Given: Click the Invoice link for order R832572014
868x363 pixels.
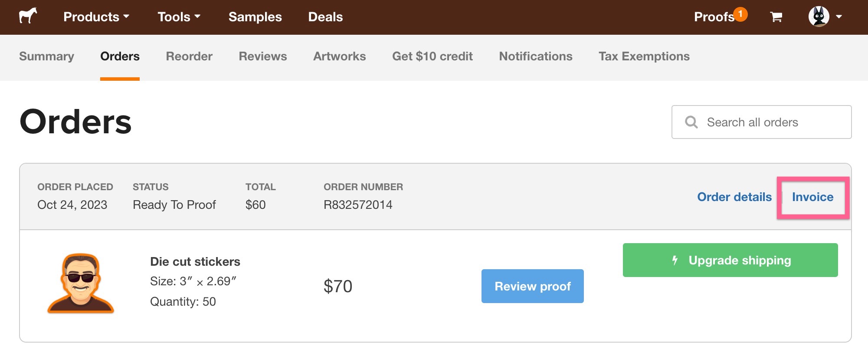Looking at the screenshot, I should click(x=813, y=197).
